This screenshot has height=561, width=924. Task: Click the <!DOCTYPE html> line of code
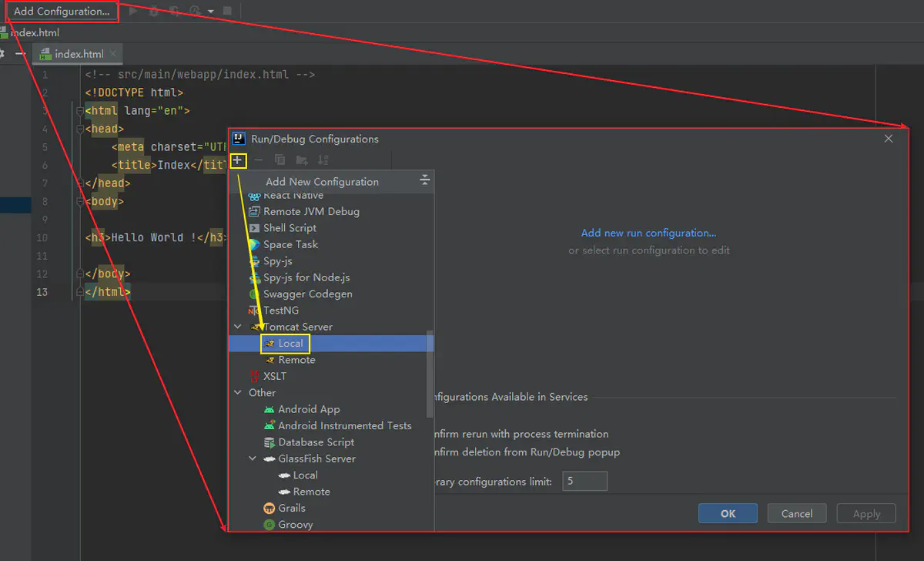tap(134, 92)
